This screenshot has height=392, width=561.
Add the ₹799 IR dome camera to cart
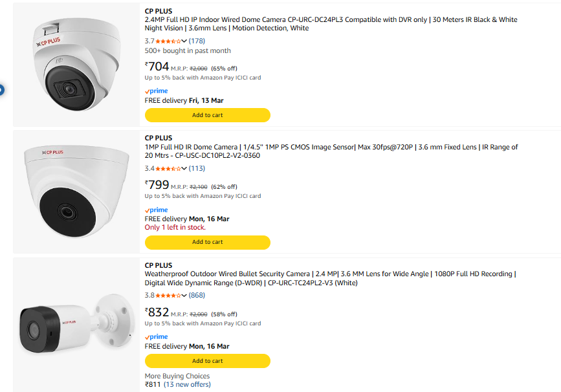coord(207,242)
